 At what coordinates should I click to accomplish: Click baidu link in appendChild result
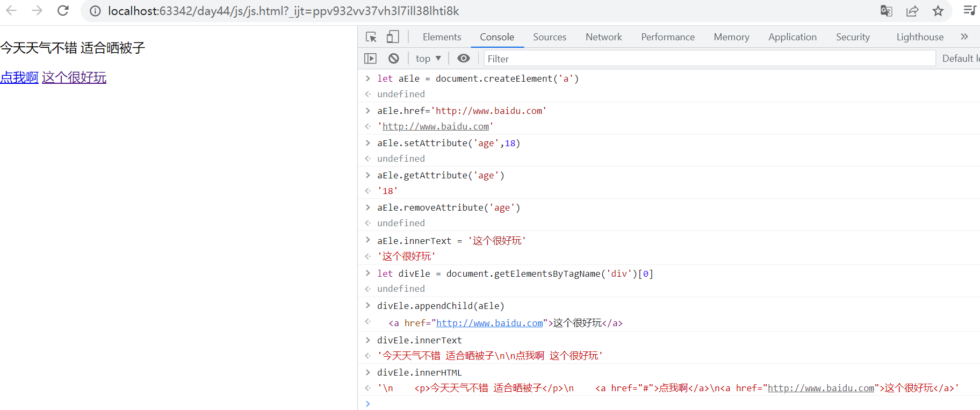click(x=489, y=323)
